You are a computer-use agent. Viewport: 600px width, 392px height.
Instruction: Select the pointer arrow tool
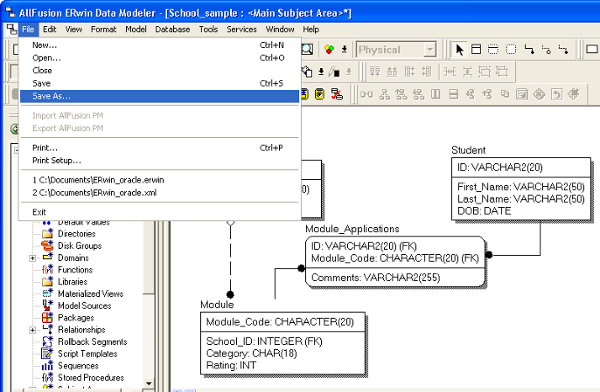coord(460,49)
